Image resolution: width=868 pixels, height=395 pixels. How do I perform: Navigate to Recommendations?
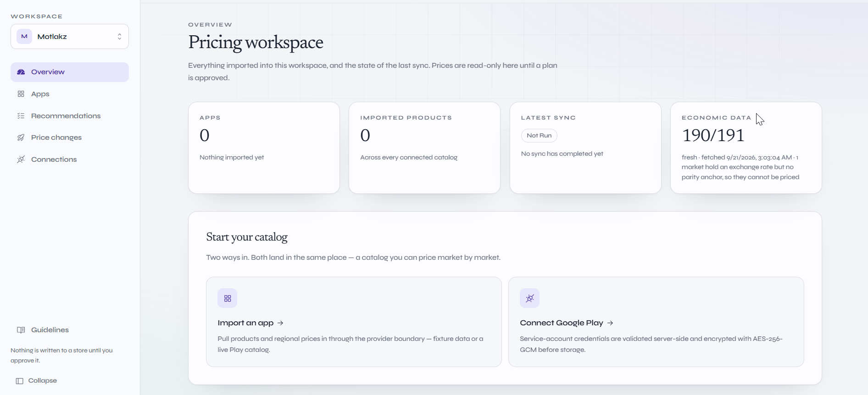tap(70, 116)
